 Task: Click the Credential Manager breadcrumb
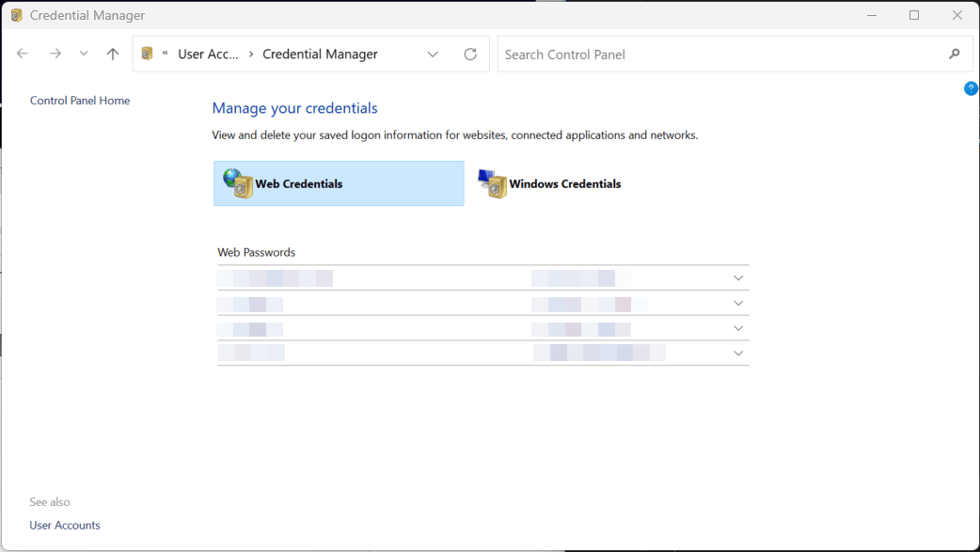tap(320, 55)
